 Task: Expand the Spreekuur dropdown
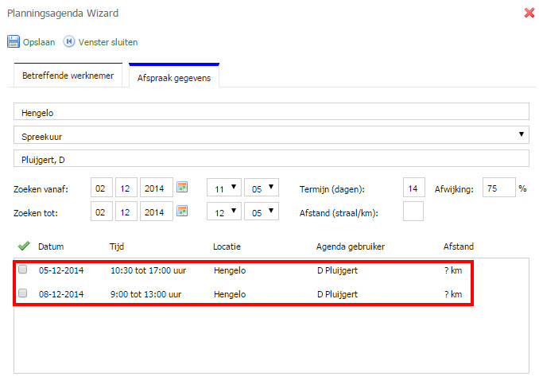(271, 136)
